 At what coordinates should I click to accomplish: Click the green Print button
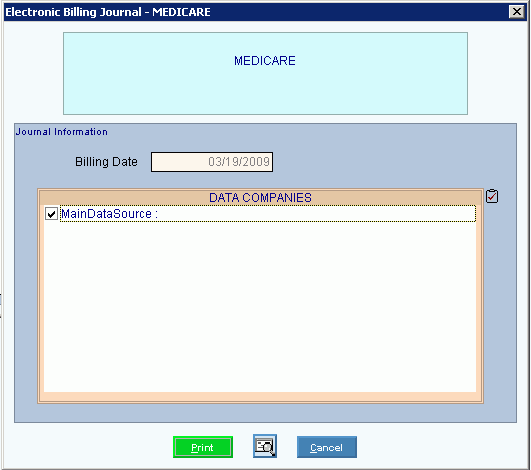(203, 447)
